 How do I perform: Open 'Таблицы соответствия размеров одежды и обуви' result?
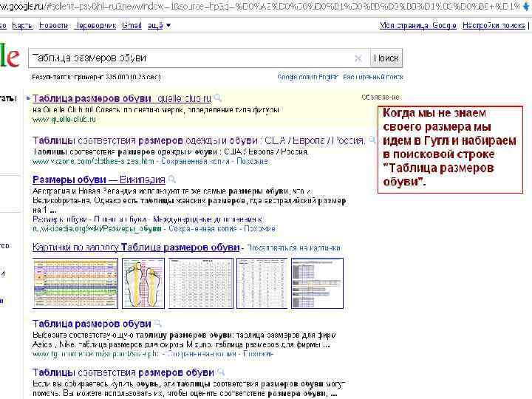(x=199, y=140)
